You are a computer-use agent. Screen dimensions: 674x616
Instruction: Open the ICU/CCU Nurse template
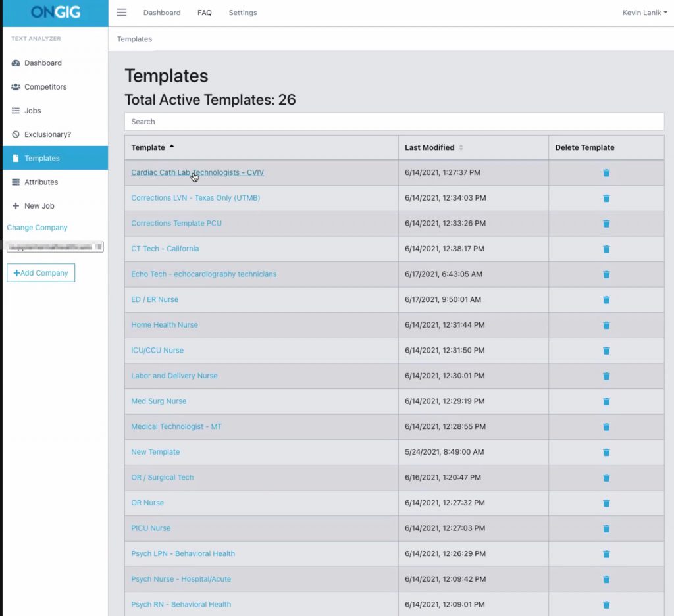[157, 350]
